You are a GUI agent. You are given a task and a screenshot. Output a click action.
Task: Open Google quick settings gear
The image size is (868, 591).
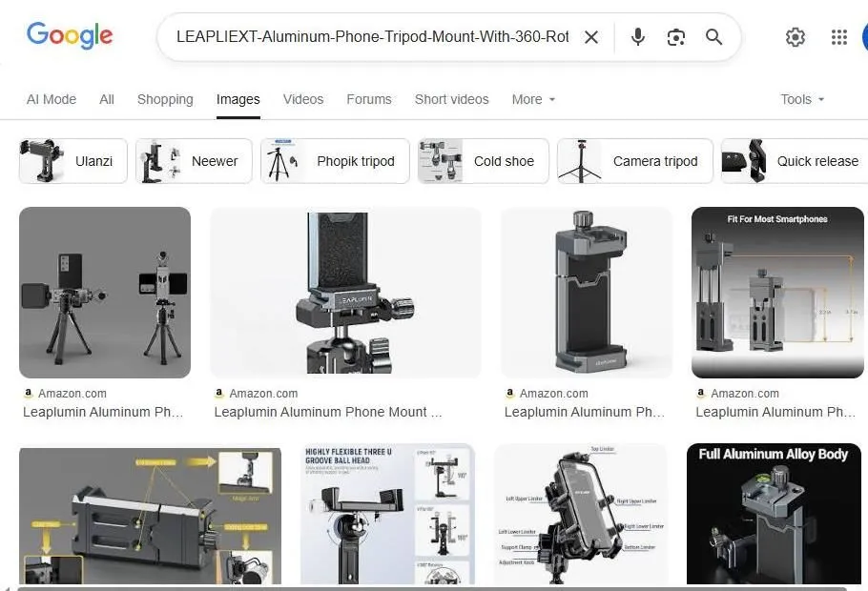[796, 37]
